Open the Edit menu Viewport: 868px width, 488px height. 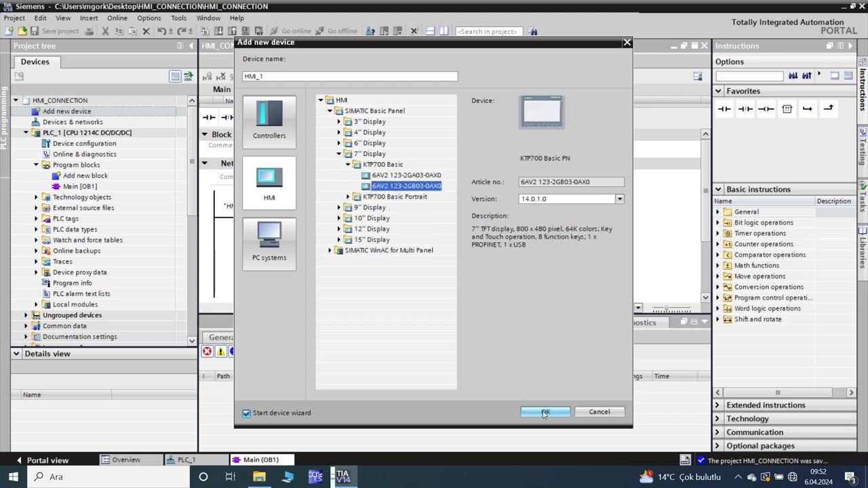[41, 18]
